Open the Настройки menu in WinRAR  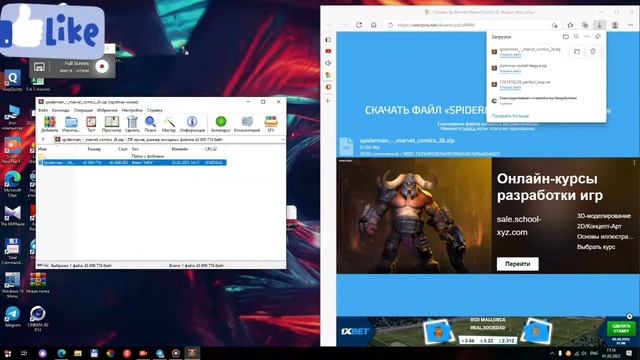132,110
